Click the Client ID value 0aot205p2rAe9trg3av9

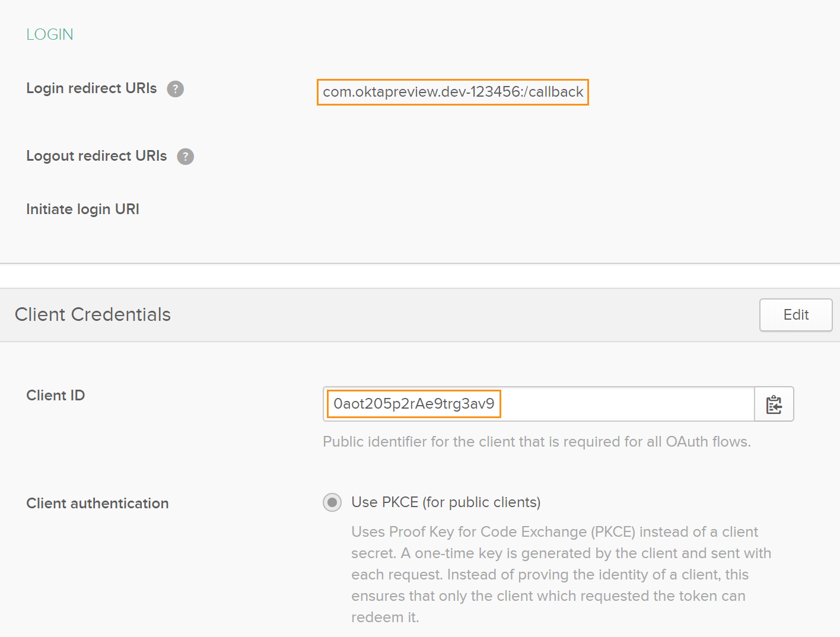[413, 404]
